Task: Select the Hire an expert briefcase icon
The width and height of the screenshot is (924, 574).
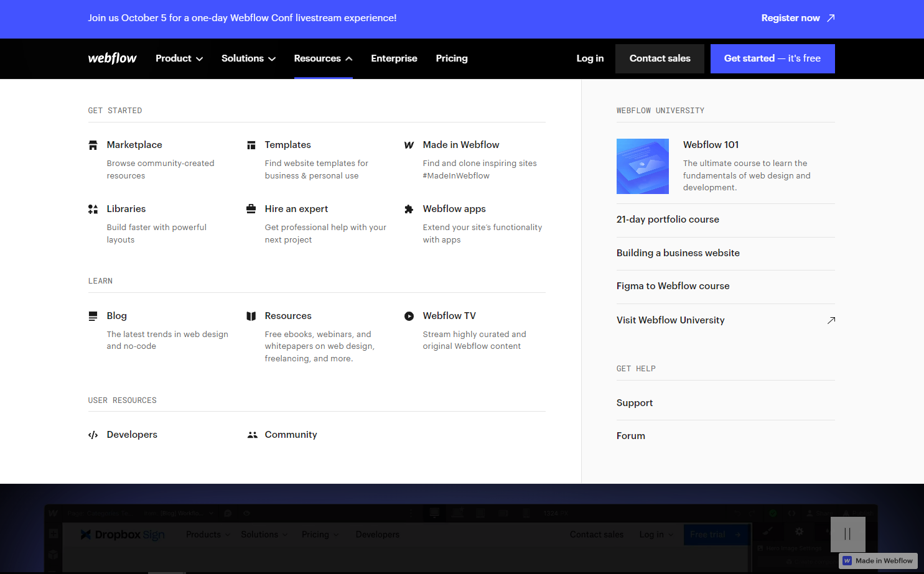Action: point(251,209)
